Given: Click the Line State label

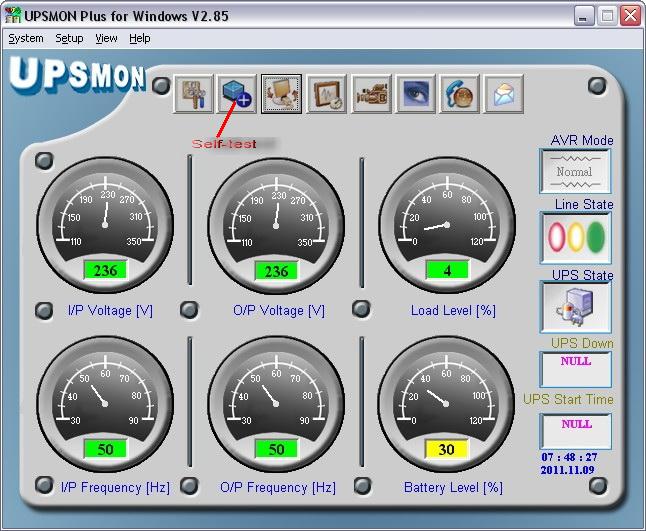Looking at the screenshot, I should coord(584,204).
